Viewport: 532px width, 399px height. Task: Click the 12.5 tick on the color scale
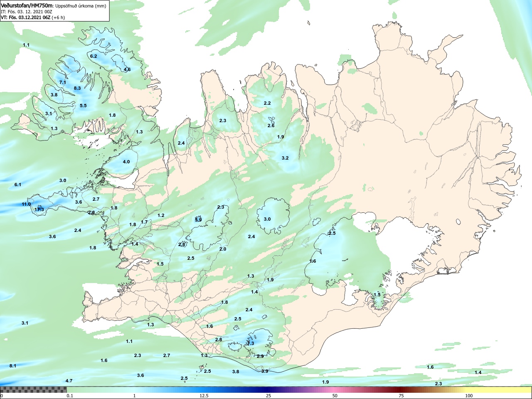point(204,396)
